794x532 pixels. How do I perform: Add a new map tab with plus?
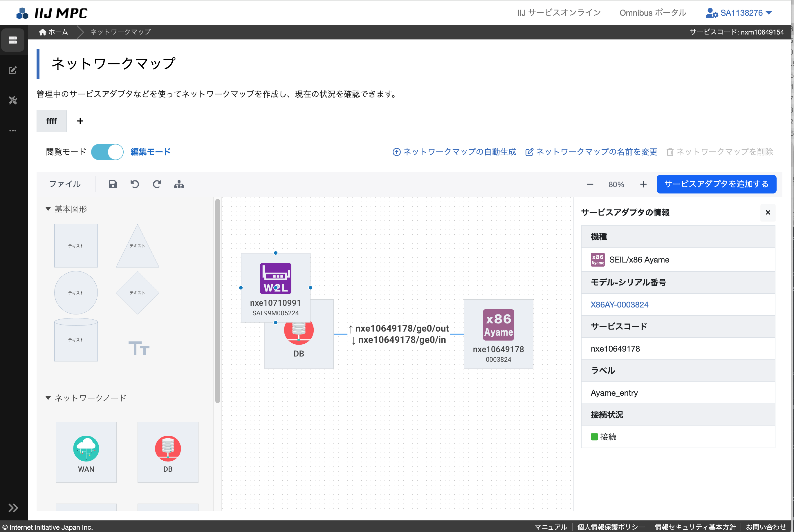pos(80,121)
